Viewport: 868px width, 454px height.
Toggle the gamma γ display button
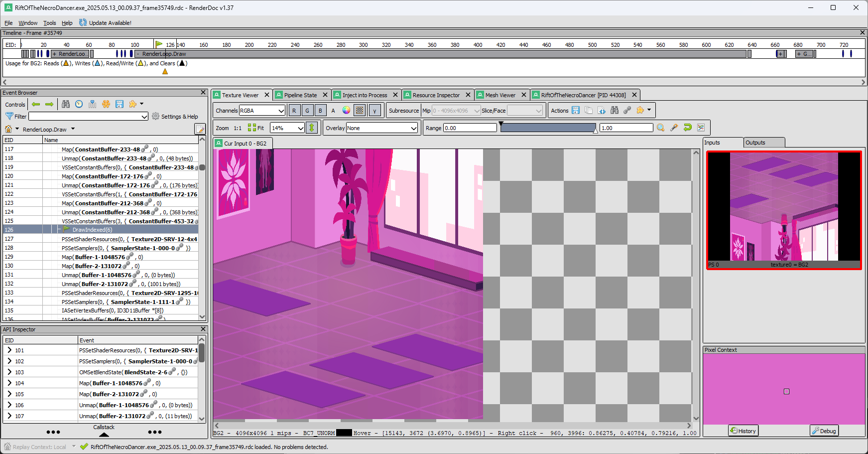pyautogui.click(x=375, y=111)
